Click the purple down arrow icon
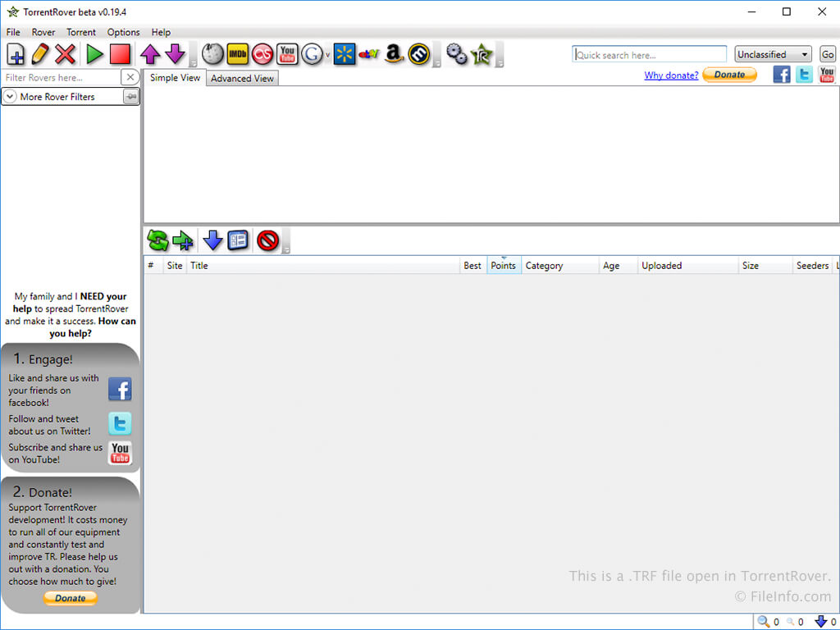Image resolution: width=840 pixels, height=630 pixels. (x=176, y=54)
